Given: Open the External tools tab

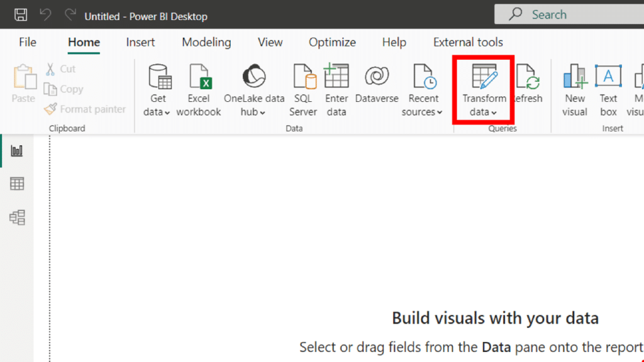Looking at the screenshot, I should 467,42.
